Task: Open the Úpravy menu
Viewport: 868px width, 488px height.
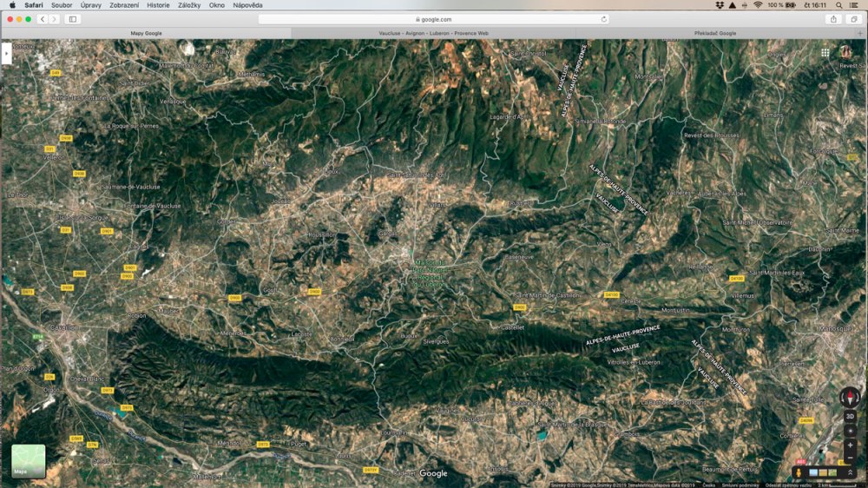Action: pos(91,5)
